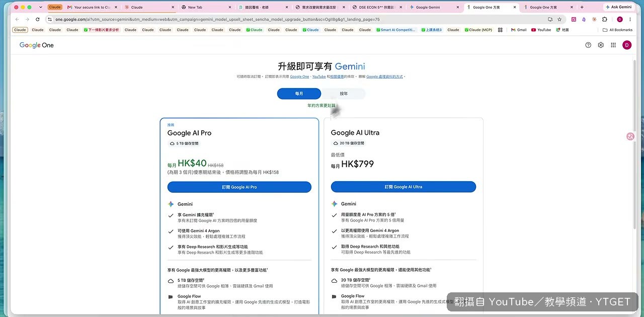Click 可使用 Gemini 4 Argon in Pro list

point(199,231)
